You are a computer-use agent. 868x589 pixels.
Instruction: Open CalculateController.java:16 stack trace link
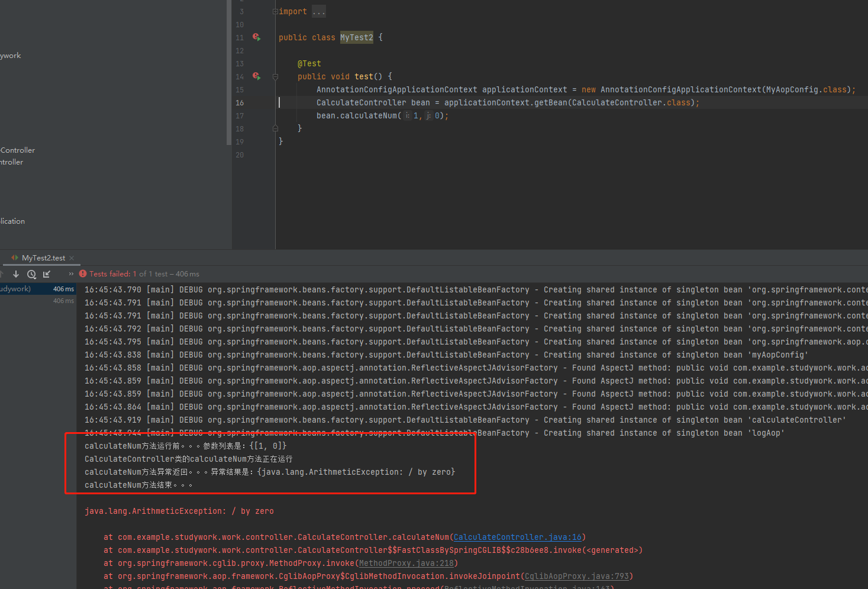coord(517,537)
